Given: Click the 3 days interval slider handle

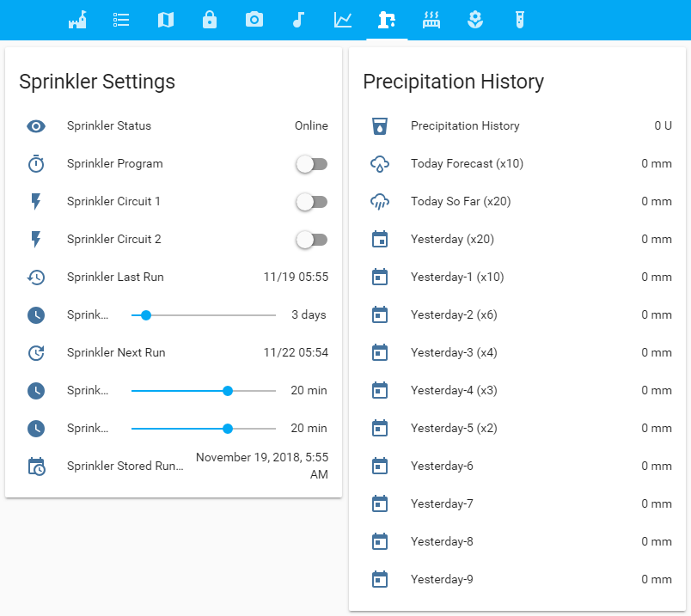Looking at the screenshot, I should [x=145, y=315].
